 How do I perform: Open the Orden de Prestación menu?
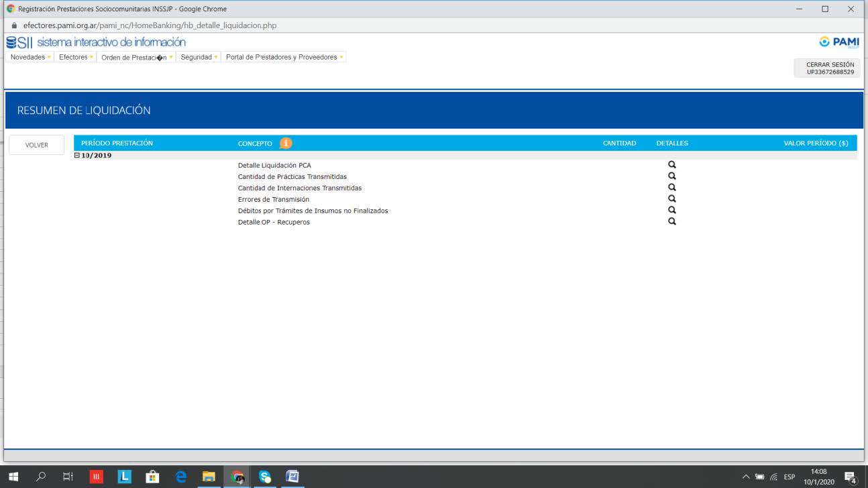(138, 57)
